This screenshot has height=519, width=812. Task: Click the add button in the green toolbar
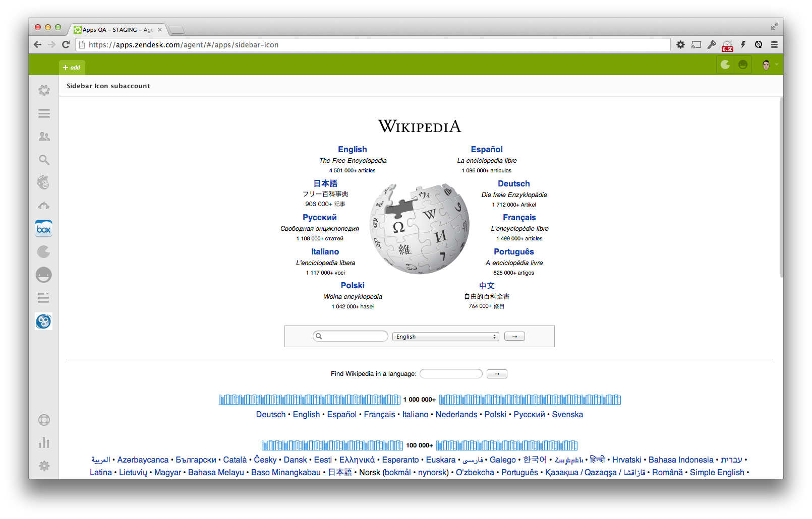pyautogui.click(x=72, y=67)
